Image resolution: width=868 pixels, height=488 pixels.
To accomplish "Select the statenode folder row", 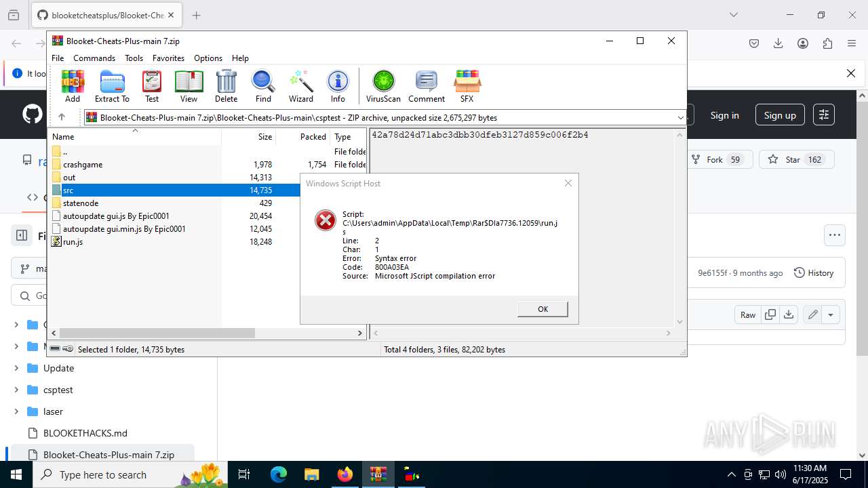I will 174,203.
